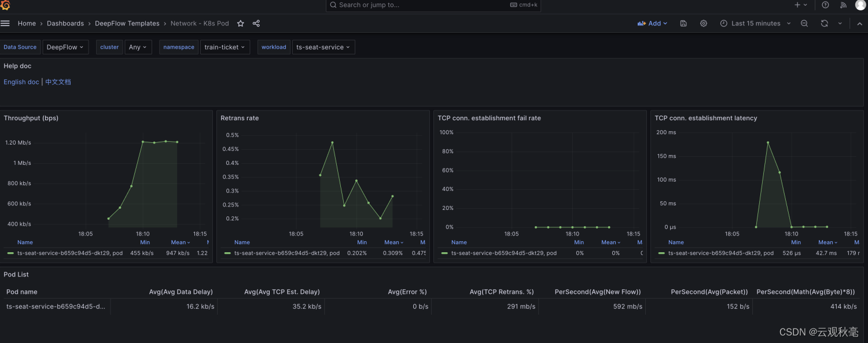
Task: Click the Grafana logo icon
Action: coord(6,5)
